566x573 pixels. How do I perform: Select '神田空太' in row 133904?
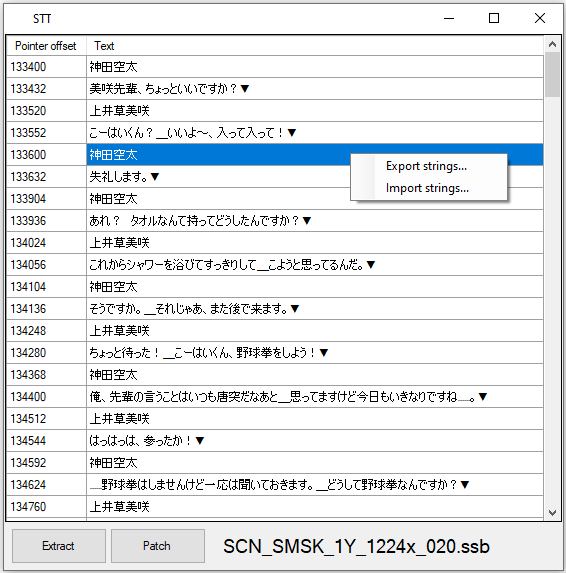(113, 199)
